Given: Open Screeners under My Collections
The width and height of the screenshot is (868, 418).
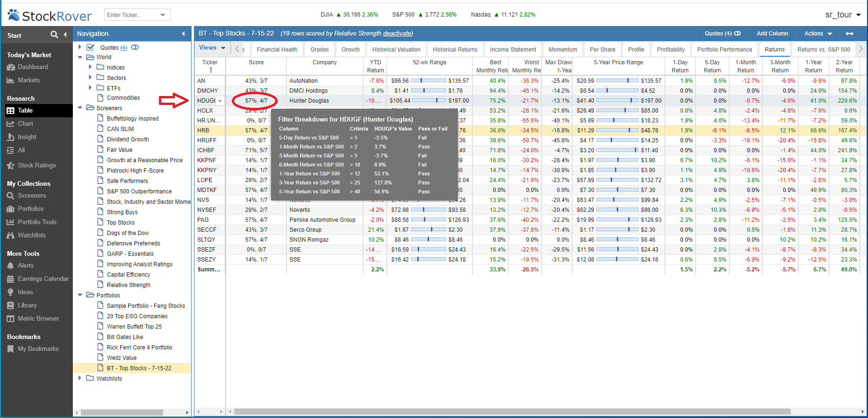Looking at the screenshot, I should click(x=26, y=196).
